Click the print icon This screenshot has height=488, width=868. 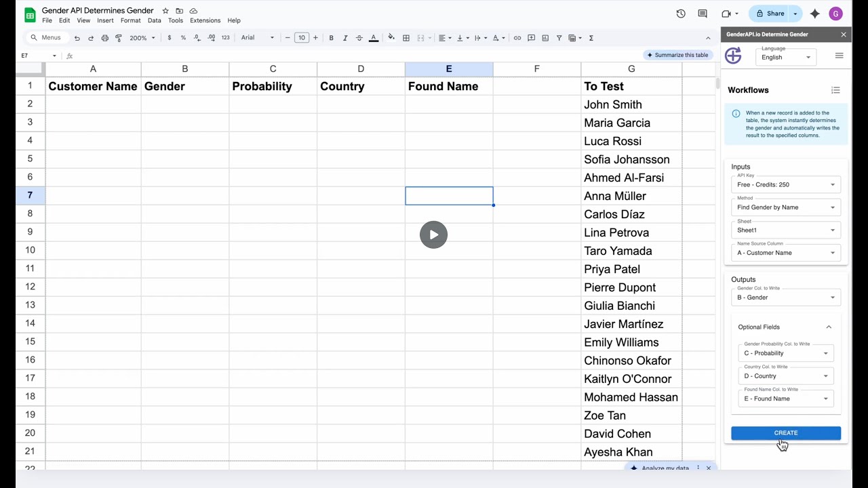pos(104,38)
